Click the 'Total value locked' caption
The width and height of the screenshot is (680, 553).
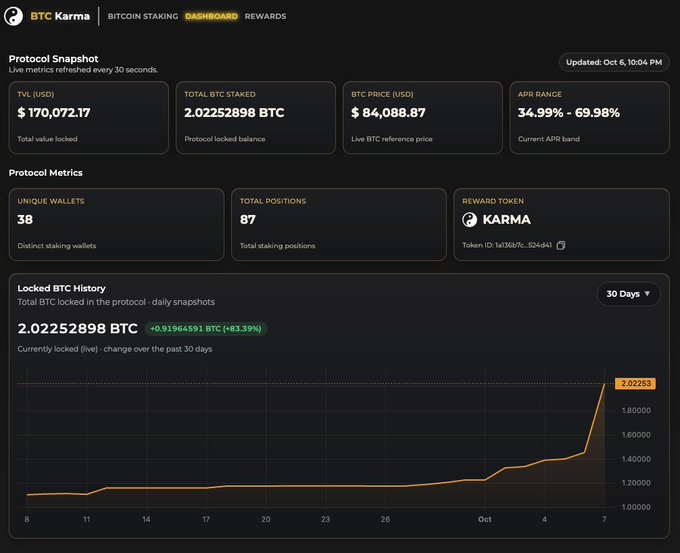47,139
